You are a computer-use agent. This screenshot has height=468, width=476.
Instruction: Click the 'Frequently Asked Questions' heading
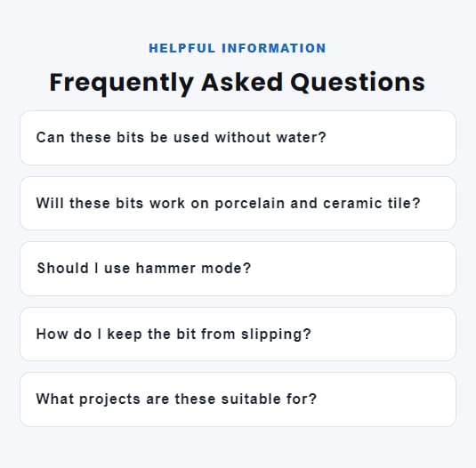point(238,83)
